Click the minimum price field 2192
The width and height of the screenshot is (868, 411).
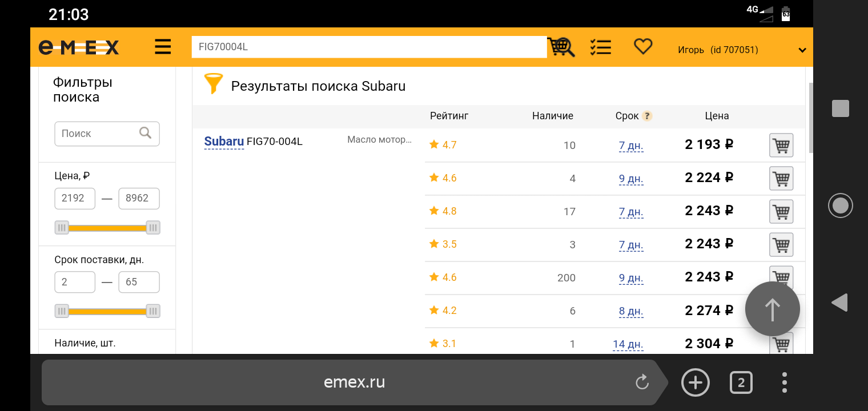pos(75,198)
